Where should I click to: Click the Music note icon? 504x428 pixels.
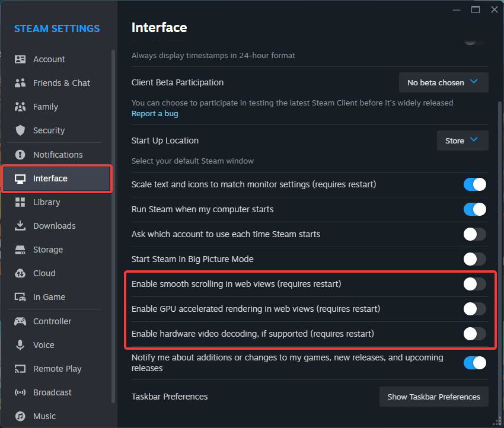pos(20,416)
